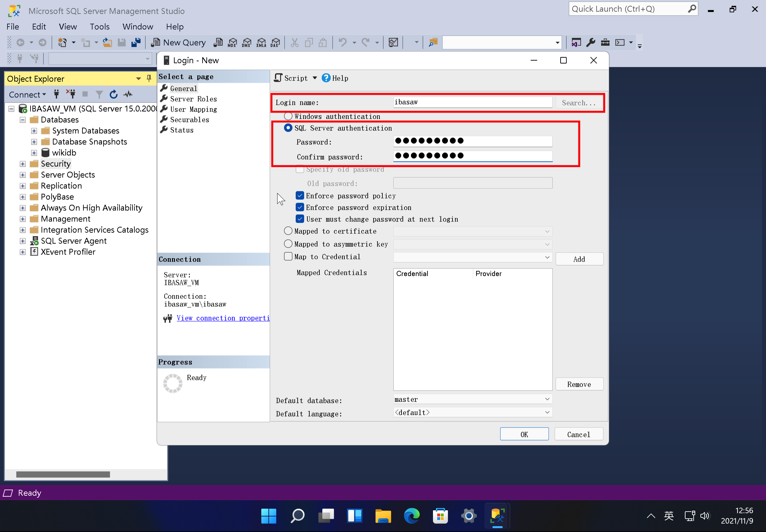This screenshot has height=532, width=766.
Task: Click the wrench Properties icon in main toolbar
Action: [590, 43]
